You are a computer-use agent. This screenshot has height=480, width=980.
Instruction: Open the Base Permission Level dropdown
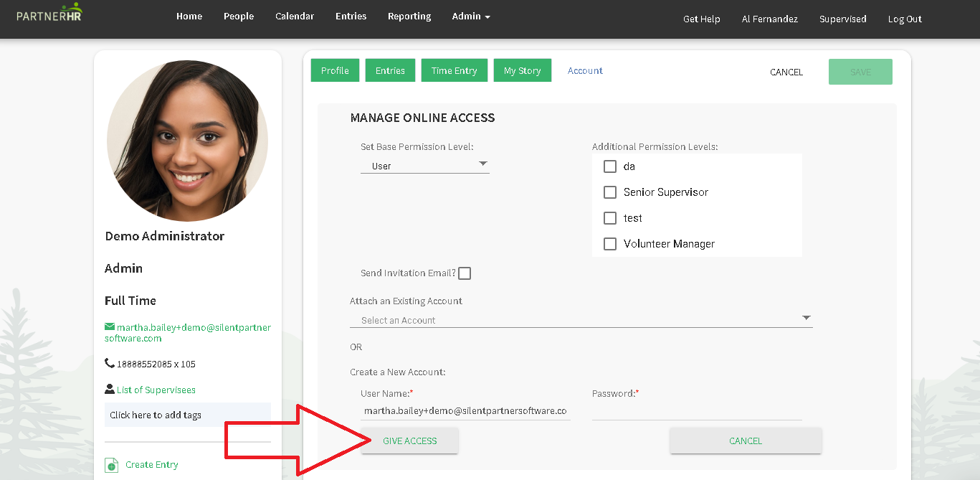point(425,166)
